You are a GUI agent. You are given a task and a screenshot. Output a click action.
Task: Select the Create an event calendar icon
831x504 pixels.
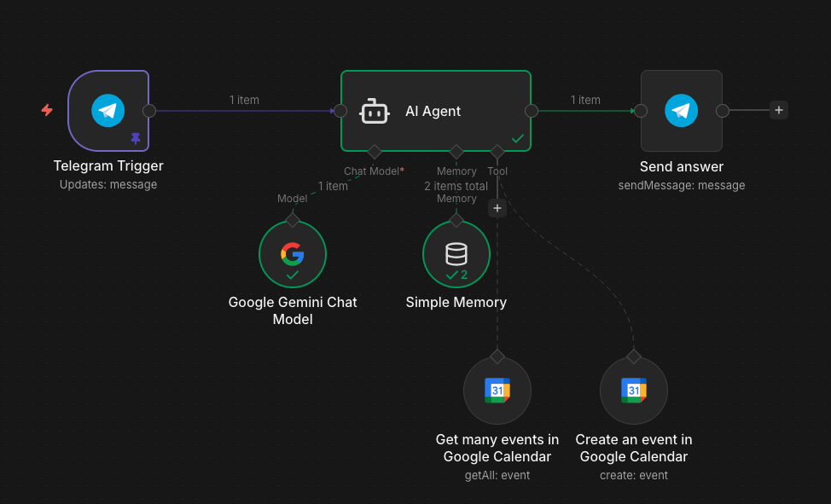[x=634, y=391]
